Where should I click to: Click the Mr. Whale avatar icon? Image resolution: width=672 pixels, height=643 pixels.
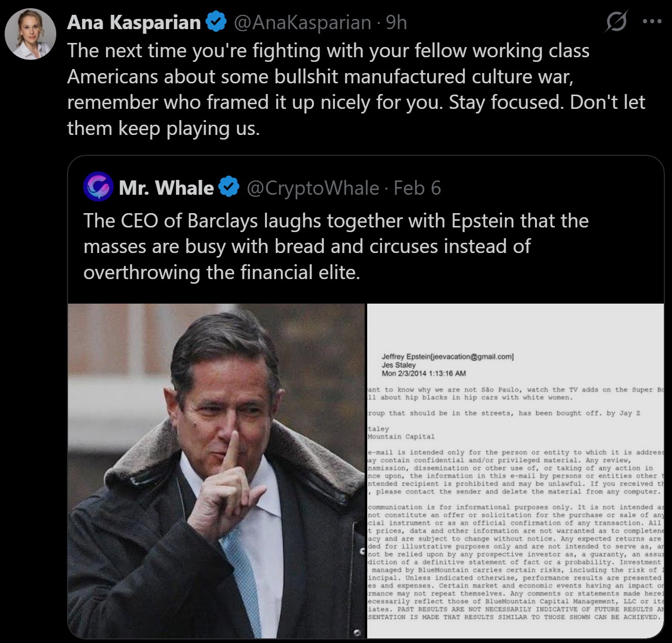coord(98,187)
